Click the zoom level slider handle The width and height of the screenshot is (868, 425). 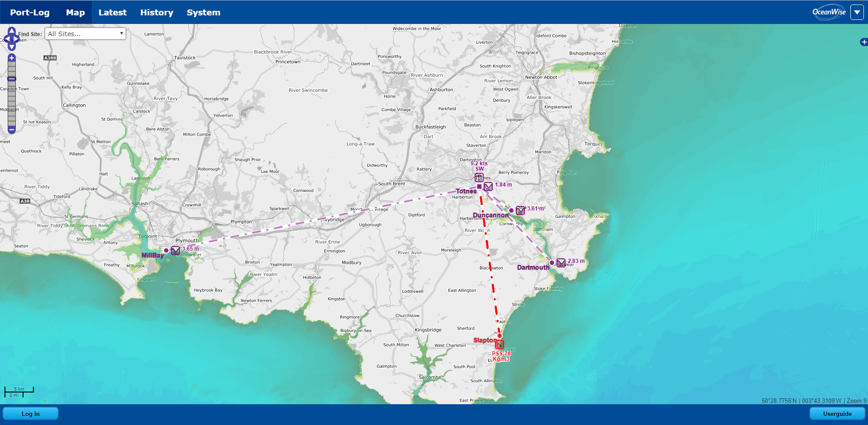(x=12, y=79)
